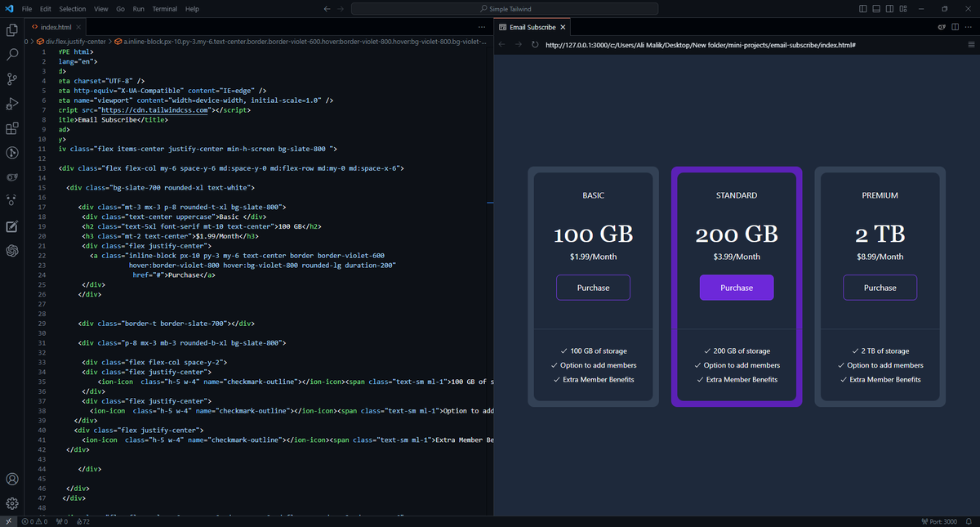
Task: Click the a.inline-block breadcrumb item
Action: point(302,40)
